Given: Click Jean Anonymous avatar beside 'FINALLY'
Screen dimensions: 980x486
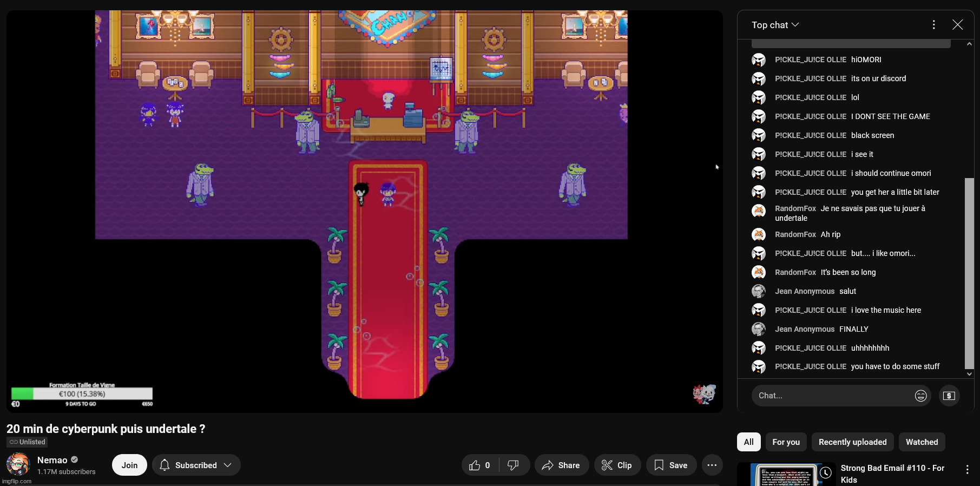Looking at the screenshot, I should pos(759,329).
